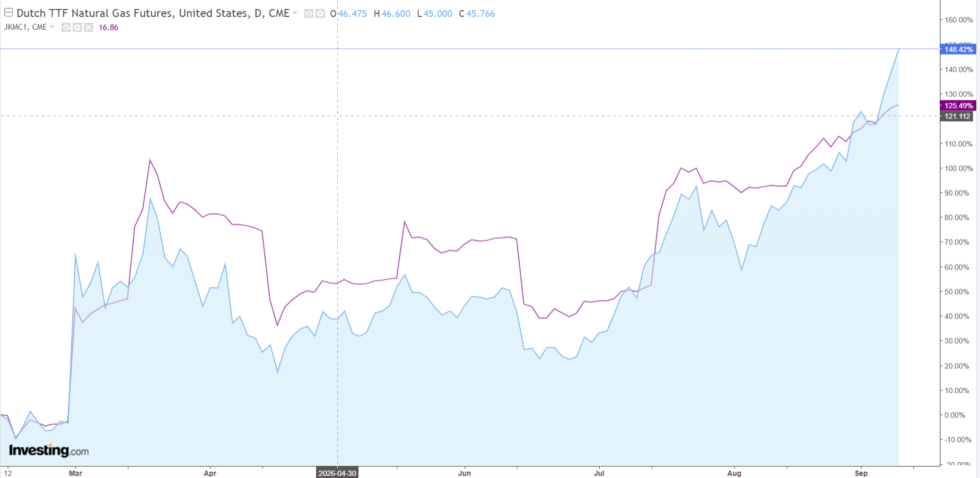Expand the JKMC1, CME dropdown arrow

(52, 27)
